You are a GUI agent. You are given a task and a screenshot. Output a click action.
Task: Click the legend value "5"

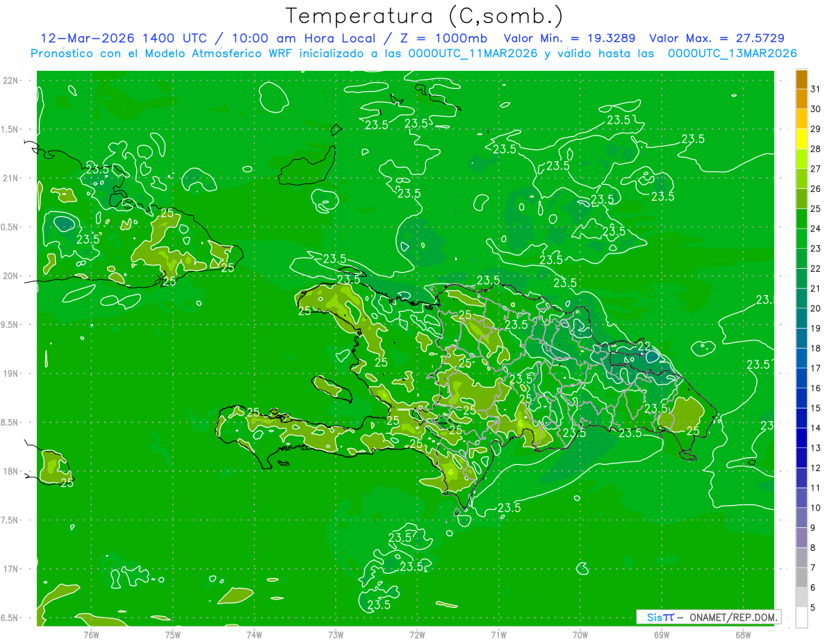click(x=814, y=608)
